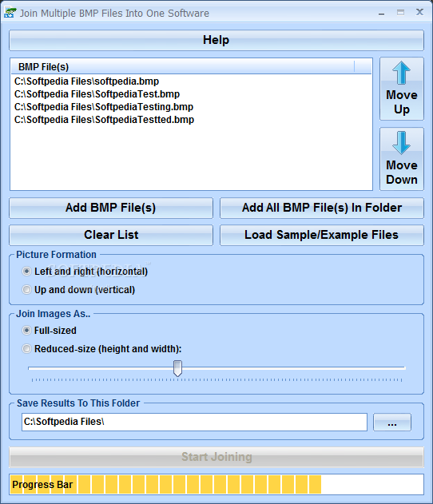Click the yellow progress bar

click(x=216, y=484)
